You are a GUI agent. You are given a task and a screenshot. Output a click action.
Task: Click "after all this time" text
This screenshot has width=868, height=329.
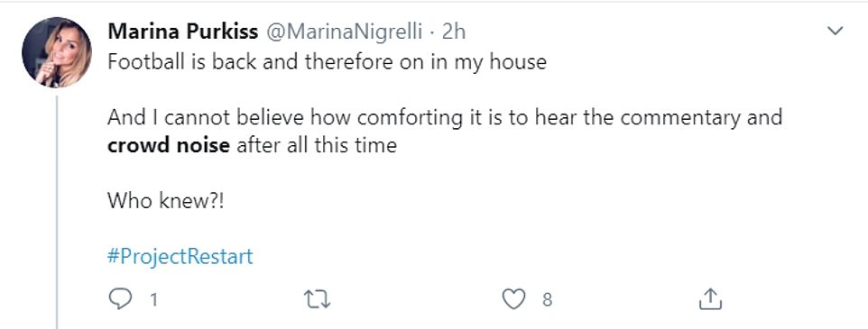tap(317, 145)
